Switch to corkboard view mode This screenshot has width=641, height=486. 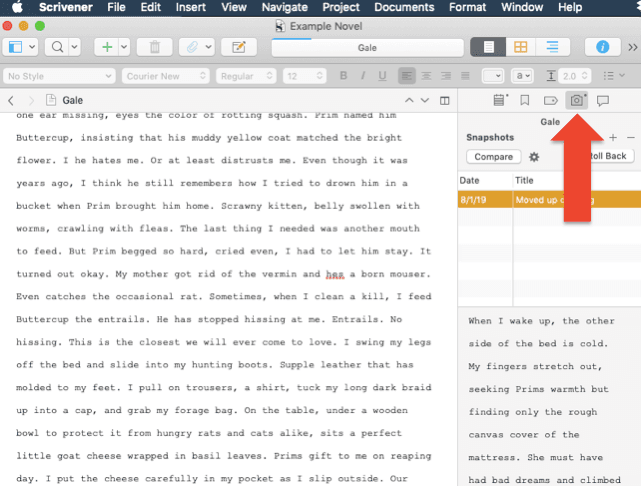tap(520, 47)
